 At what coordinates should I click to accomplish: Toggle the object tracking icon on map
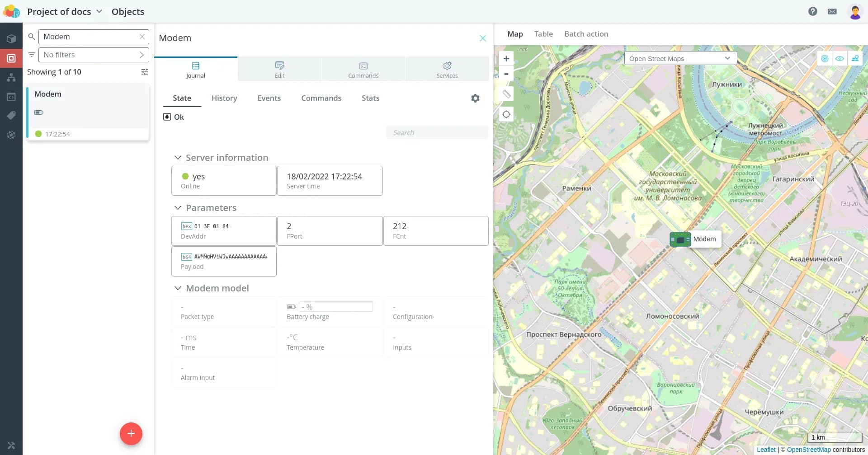tap(855, 58)
